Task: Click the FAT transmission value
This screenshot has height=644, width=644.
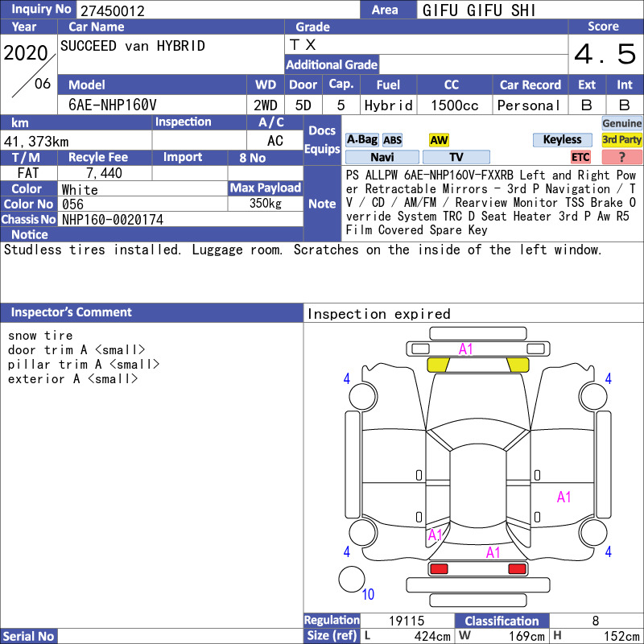Action: coord(27,173)
